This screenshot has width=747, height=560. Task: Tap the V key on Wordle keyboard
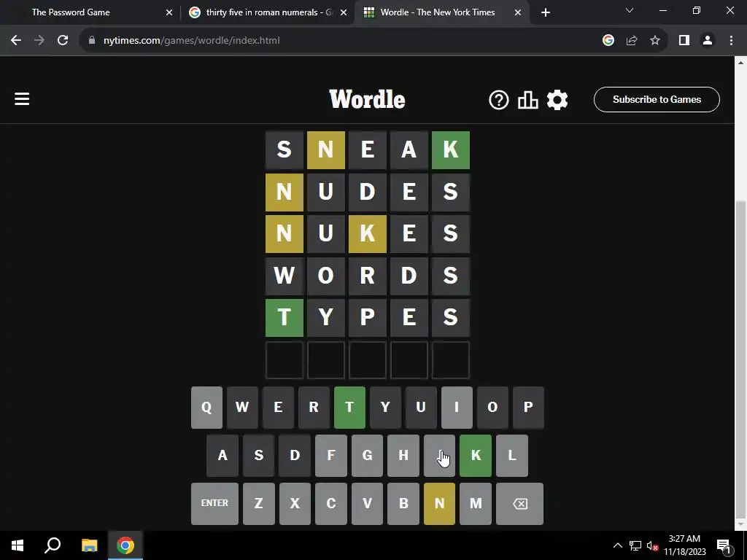pyautogui.click(x=368, y=503)
